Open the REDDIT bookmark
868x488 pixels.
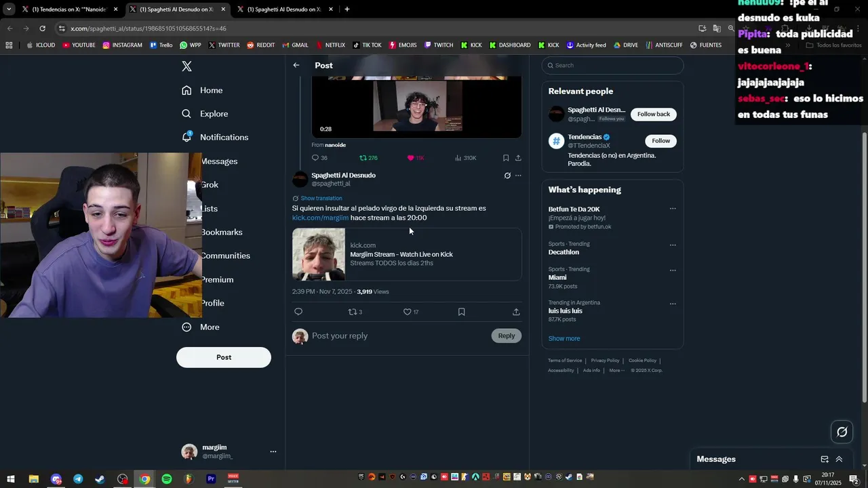point(260,45)
